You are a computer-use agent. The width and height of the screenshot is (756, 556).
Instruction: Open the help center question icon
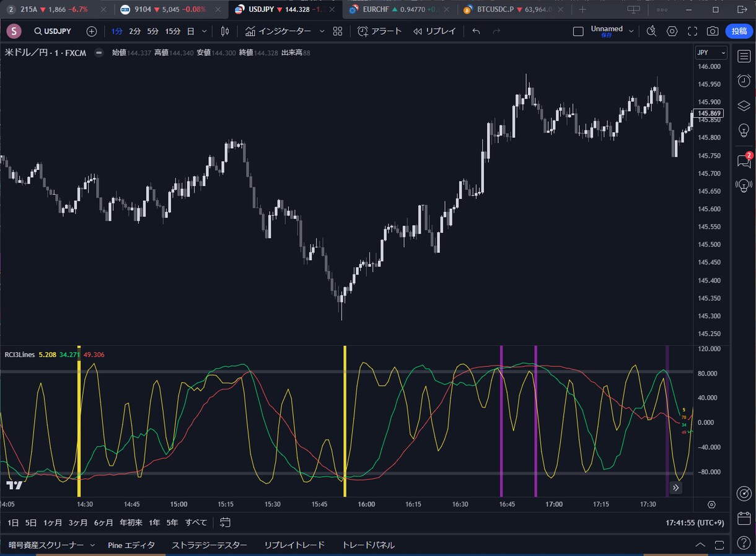pos(744,543)
